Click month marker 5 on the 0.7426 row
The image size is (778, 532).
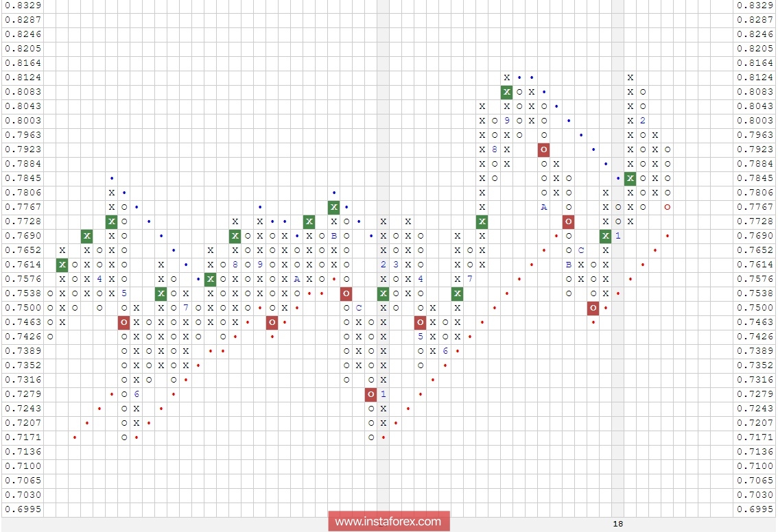[x=421, y=337]
